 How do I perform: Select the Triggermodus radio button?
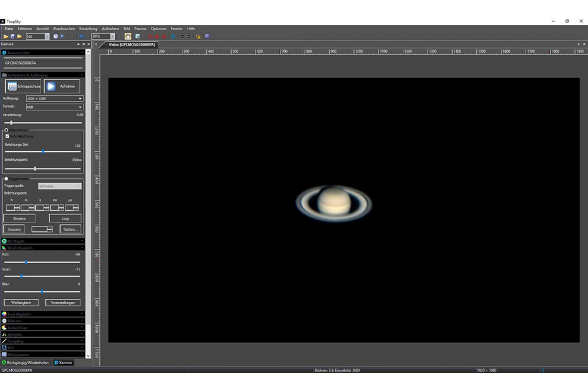pos(6,179)
